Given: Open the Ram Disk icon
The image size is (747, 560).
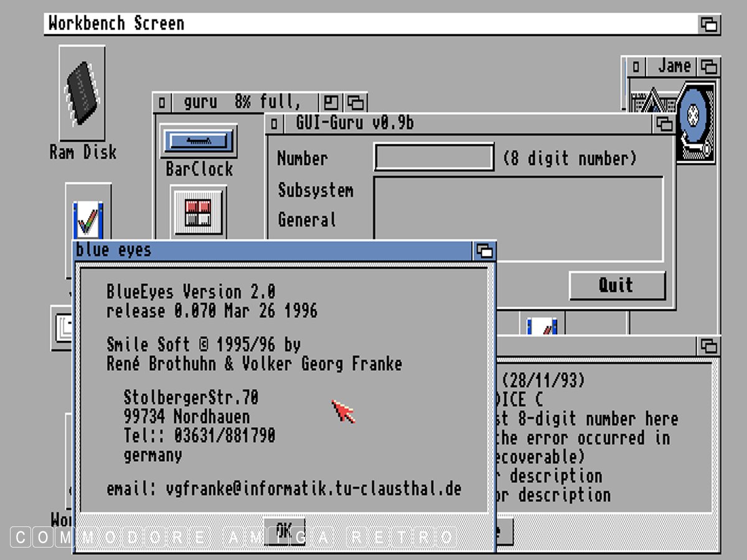Looking at the screenshot, I should [82, 93].
